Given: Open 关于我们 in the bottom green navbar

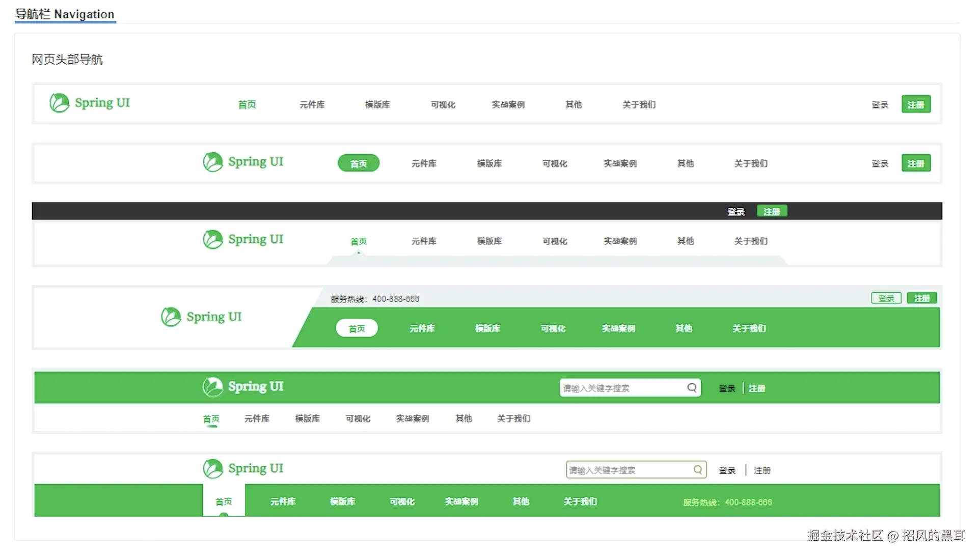Looking at the screenshot, I should click(x=580, y=502).
